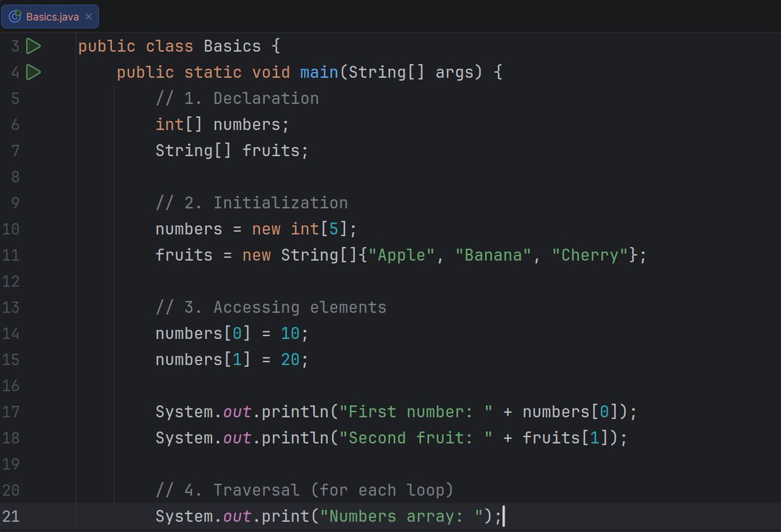Viewport: 781px width, 532px height.
Task: Click line number 21 in the gutter
Action: click(11, 516)
